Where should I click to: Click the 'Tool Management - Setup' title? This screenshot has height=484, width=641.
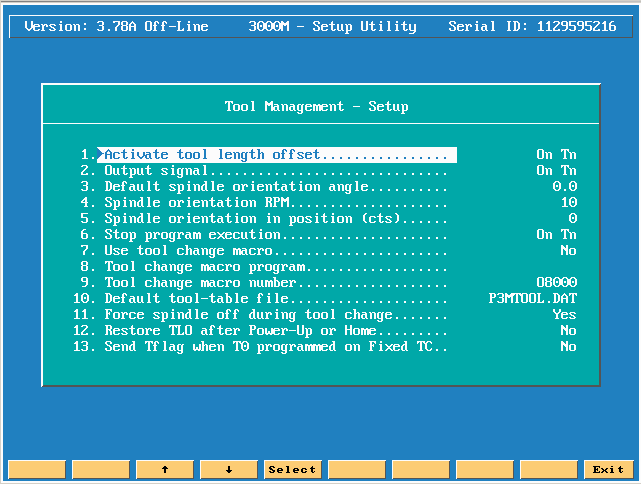(x=316, y=107)
